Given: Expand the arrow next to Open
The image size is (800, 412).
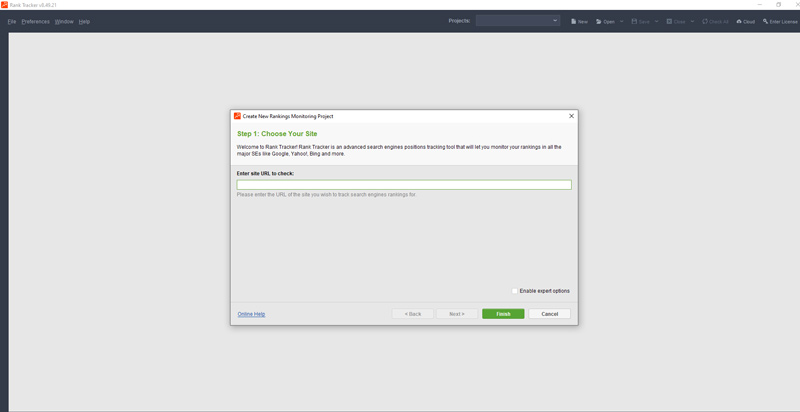Looking at the screenshot, I should (x=621, y=21).
